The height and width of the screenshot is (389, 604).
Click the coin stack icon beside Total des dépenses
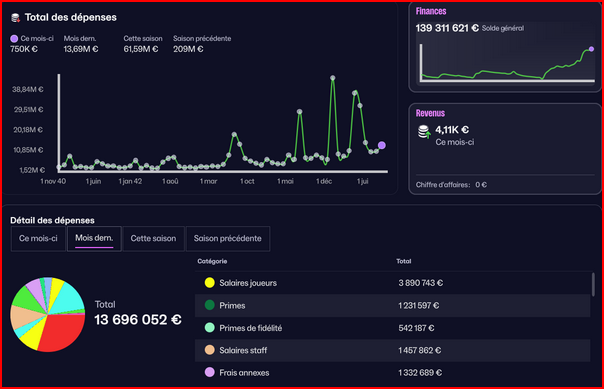15,17
